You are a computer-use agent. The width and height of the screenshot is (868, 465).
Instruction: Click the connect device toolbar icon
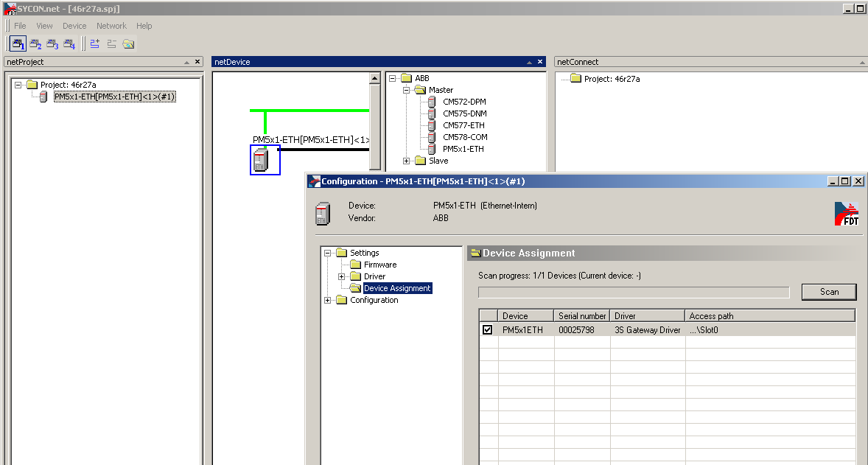point(94,43)
